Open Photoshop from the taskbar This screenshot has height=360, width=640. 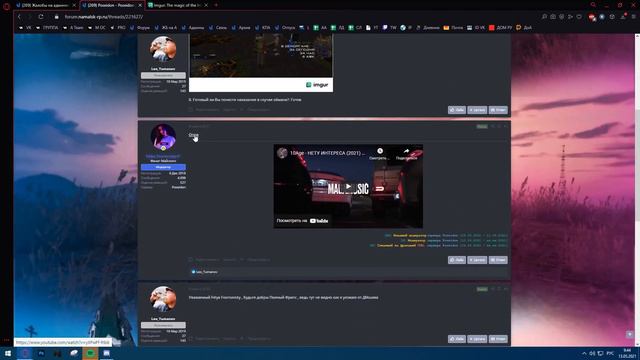41,353
